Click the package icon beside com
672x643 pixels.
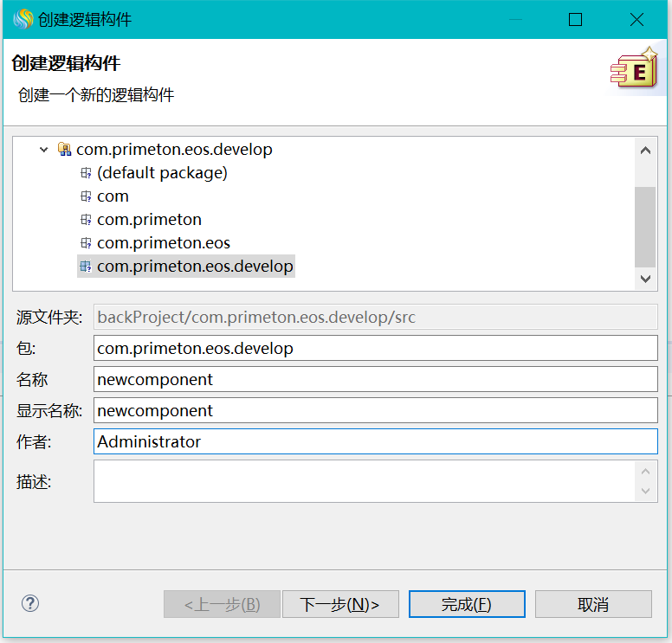[x=86, y=196]
